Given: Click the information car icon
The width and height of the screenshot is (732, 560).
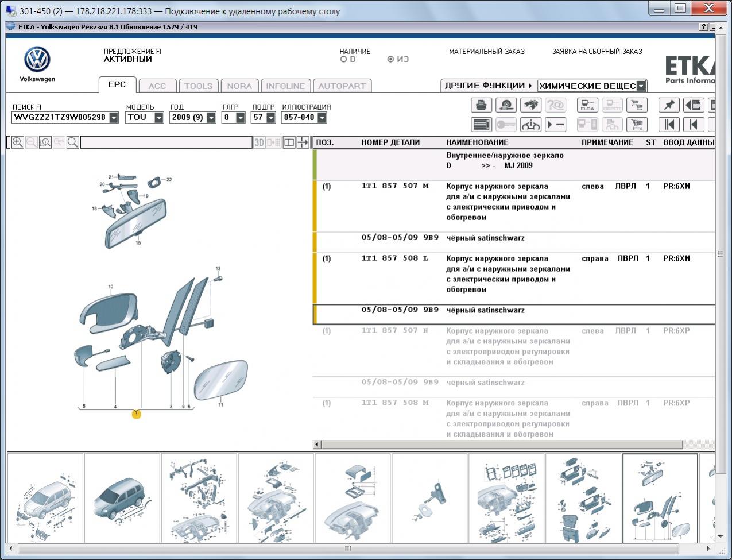Looking at the screenshot, I should click(x=530, y=125).
